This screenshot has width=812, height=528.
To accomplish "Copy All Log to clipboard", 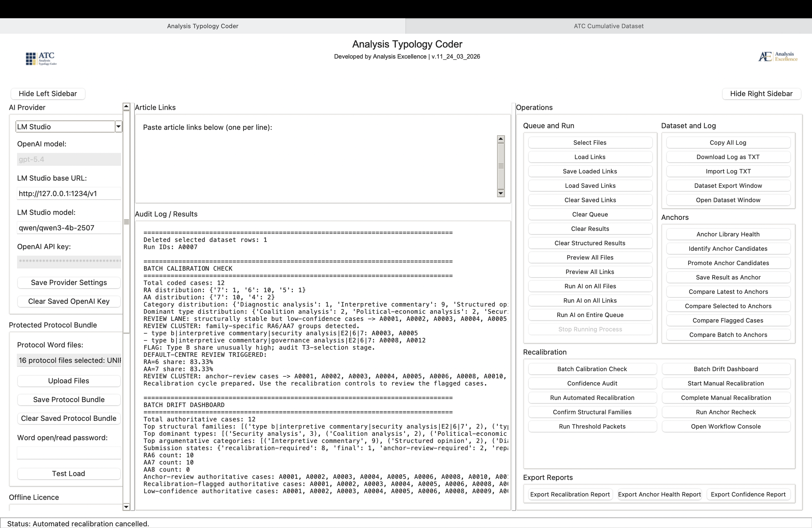I will (x=728, y=142).
